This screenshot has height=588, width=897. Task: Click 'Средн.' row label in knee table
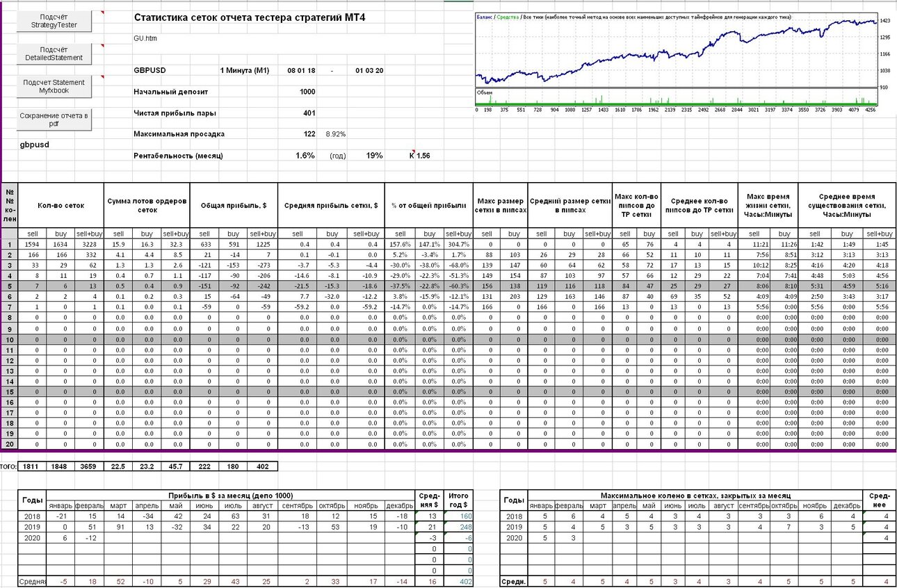click(x=514, y=581)
